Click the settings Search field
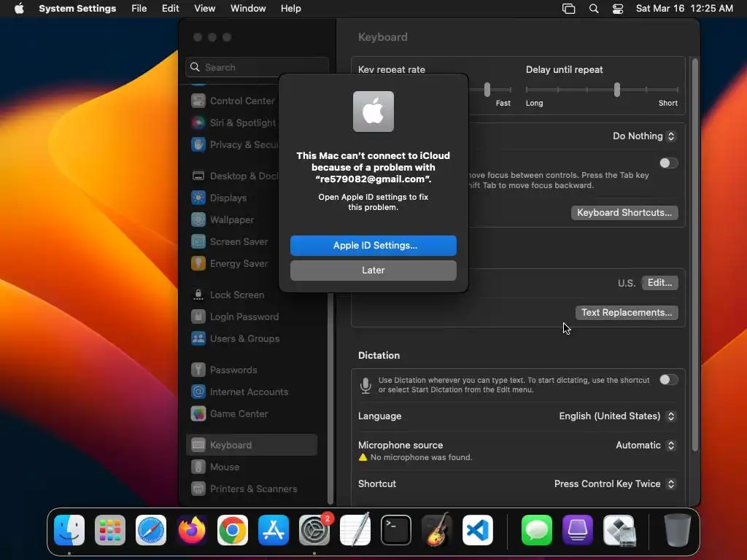This screenshot has width=747, height=560. coord(257,67)
